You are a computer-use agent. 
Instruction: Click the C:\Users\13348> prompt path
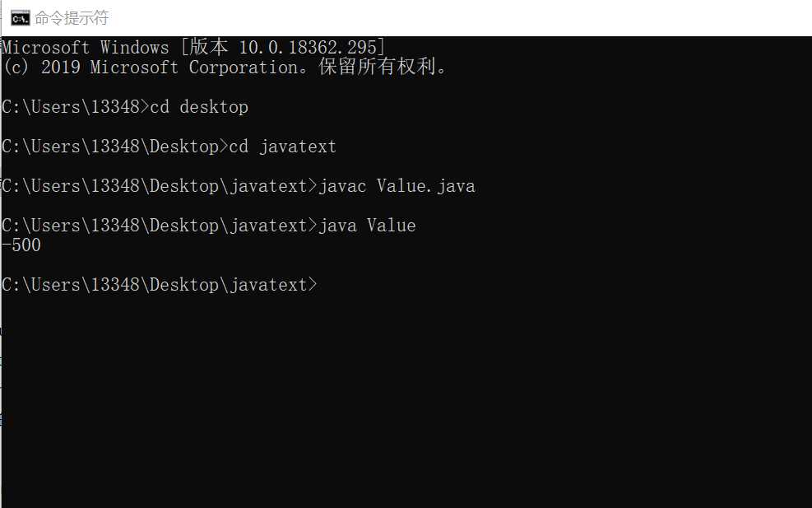coord(72,107)
